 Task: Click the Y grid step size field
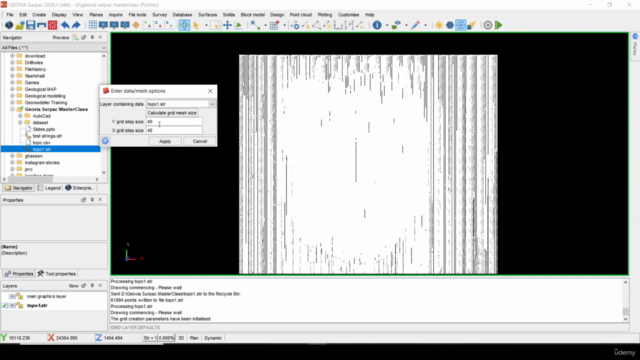pos(174,122)
